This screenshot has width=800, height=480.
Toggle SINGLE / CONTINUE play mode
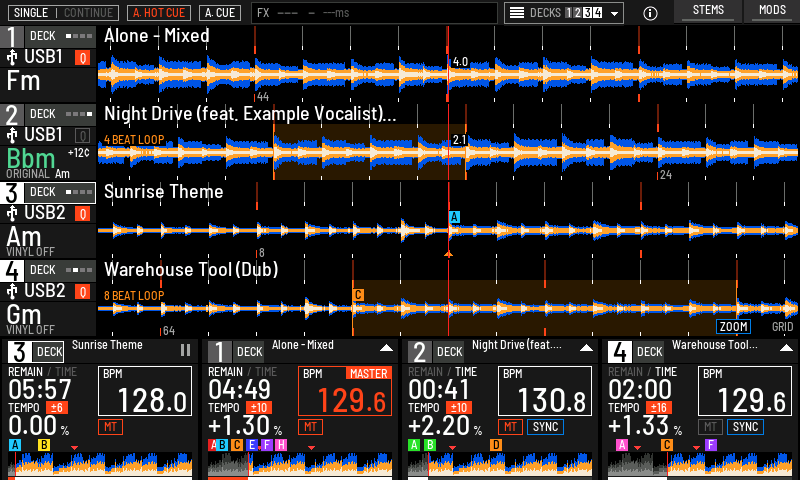point(64,13)
